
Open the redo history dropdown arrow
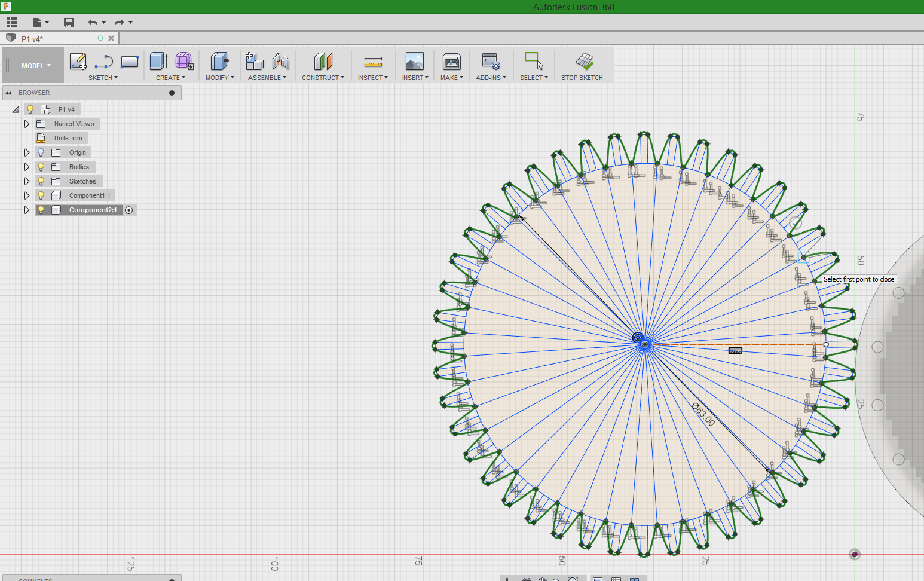click(130, 23)
